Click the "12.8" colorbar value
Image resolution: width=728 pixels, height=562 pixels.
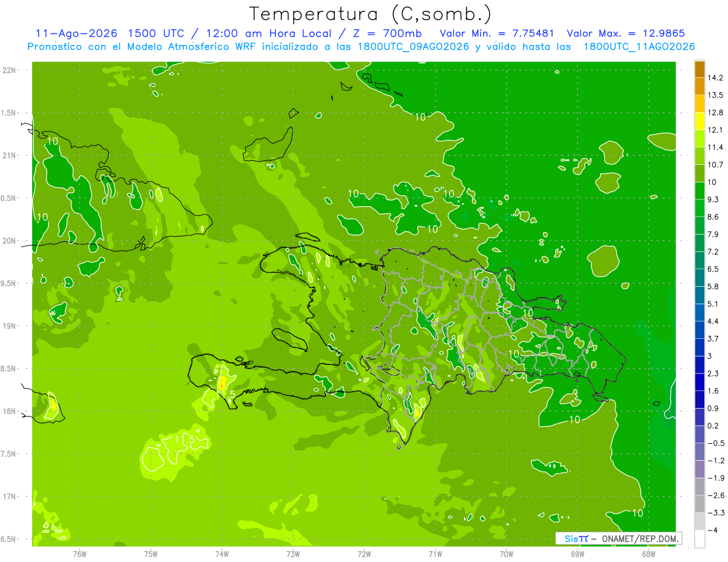point(715,112)
